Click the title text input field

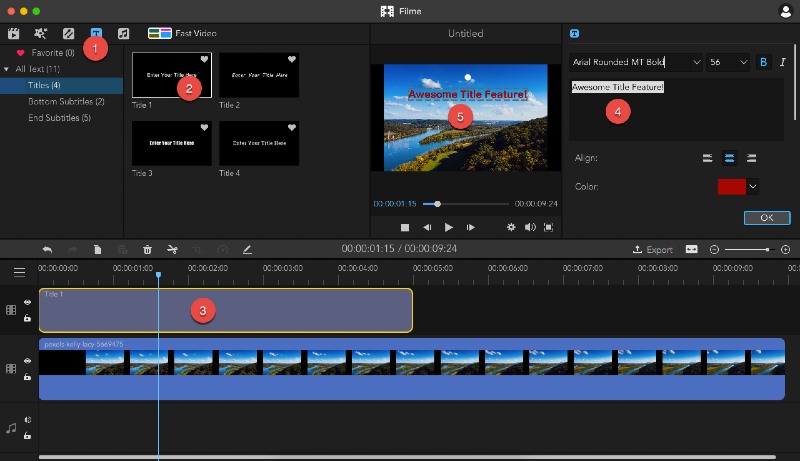tap(677, 109)
